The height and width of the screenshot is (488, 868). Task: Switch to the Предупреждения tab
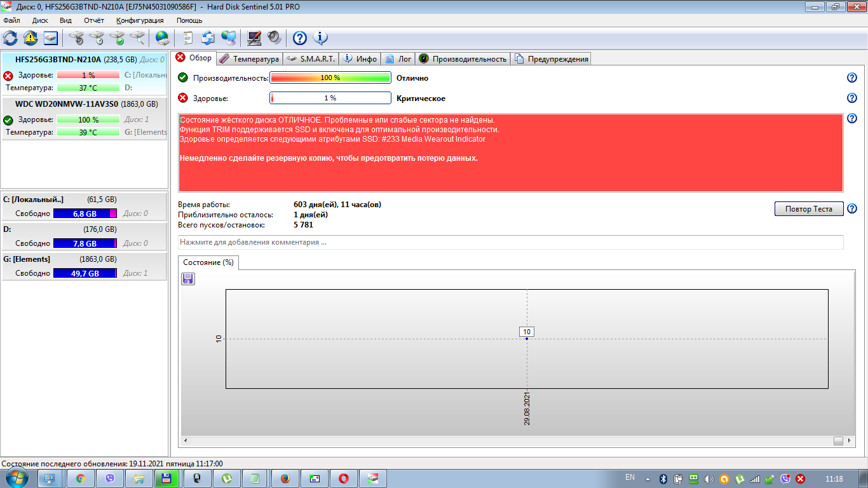pos(551,59)
